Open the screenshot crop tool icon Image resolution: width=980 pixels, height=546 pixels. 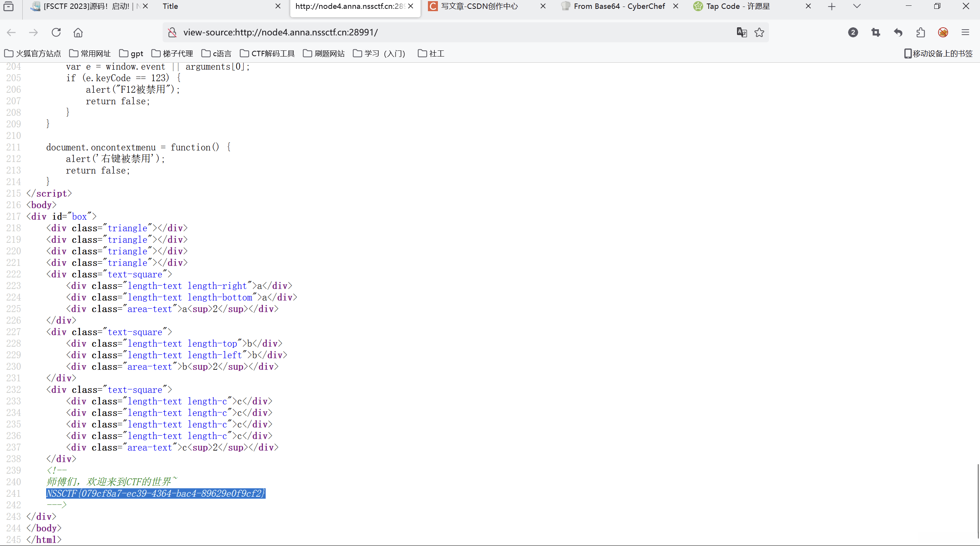point(876,32)
